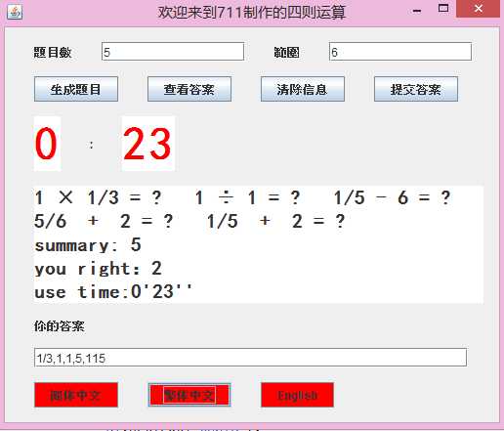The width and height of the screenshot is (504, 431).
Task: Click the 生成題目 generate questions button
Action: point(76,89)
